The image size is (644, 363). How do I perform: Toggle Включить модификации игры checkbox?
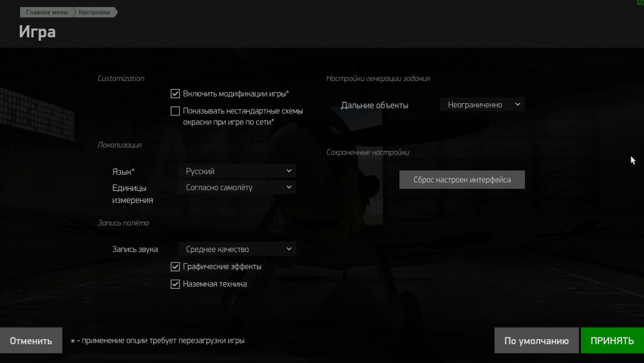coord(175,93)
